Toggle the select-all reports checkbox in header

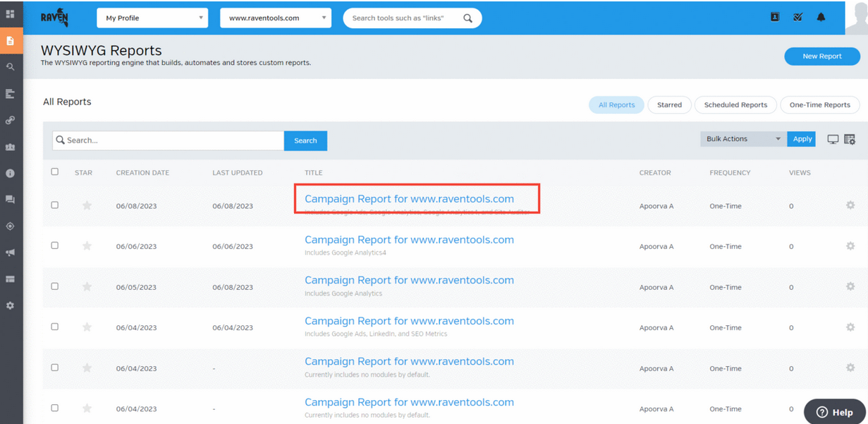pyautogui.click(x=55, y=171)
